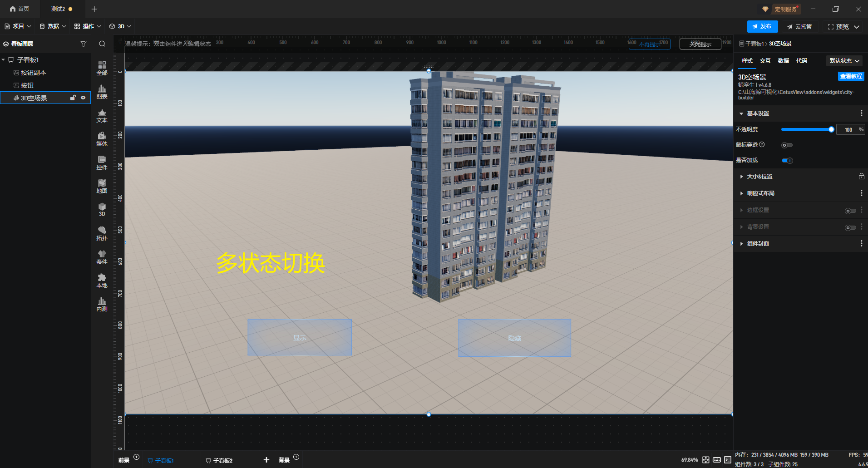Click the blue 发布 publish button

pos(762,27)
